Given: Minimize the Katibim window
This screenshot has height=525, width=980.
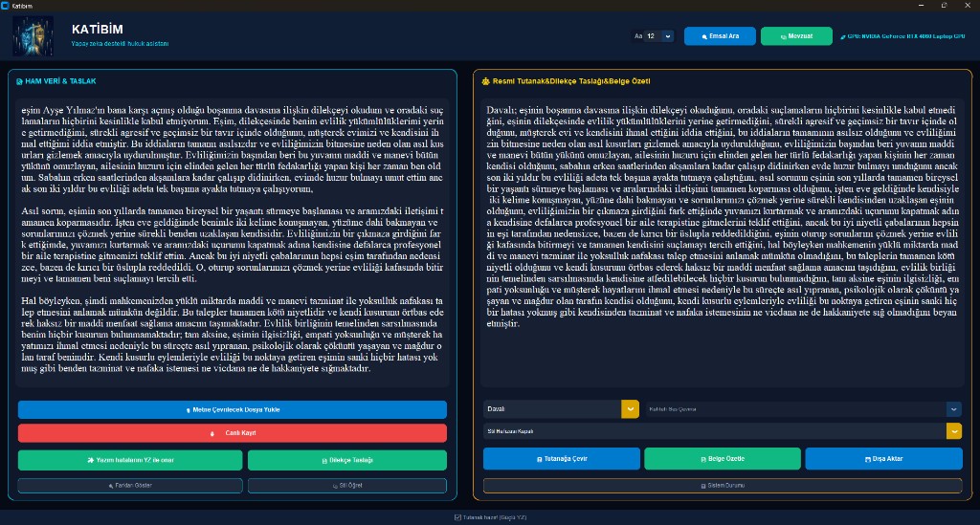Looking at the screenshot, I should (x=921, y=5).
